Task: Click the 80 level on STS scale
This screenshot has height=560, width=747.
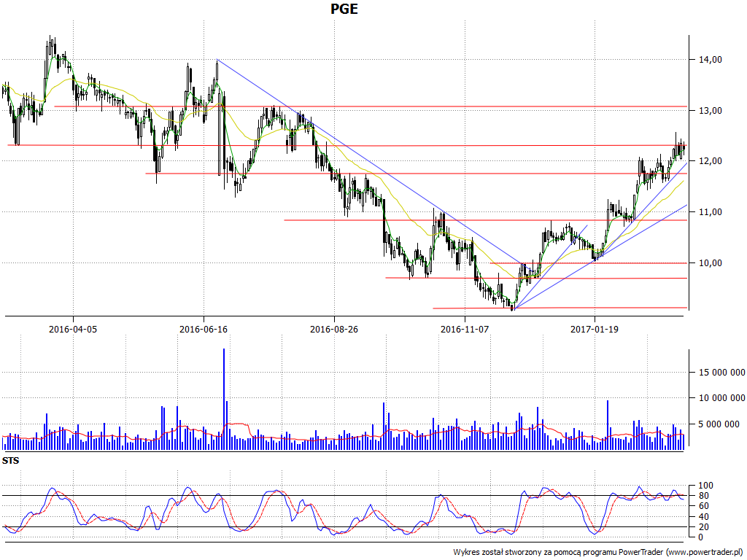Action: pos(703,496)
